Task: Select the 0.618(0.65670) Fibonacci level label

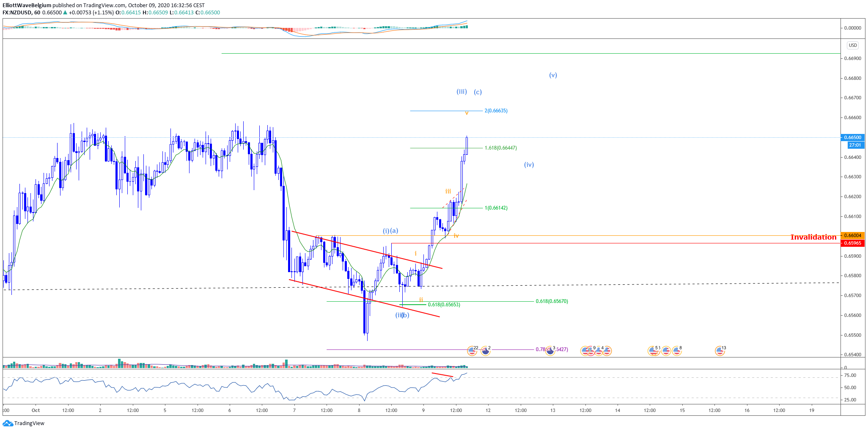Action: 552,301
